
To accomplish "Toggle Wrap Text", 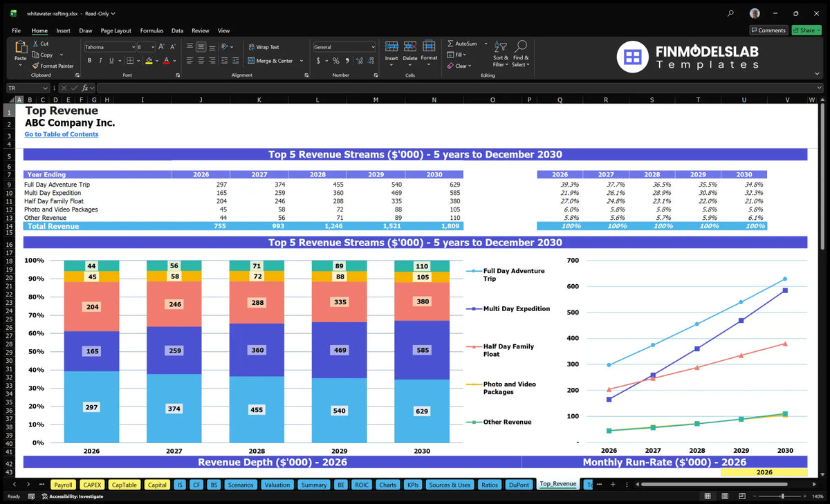I will click(x=264, y=47).
